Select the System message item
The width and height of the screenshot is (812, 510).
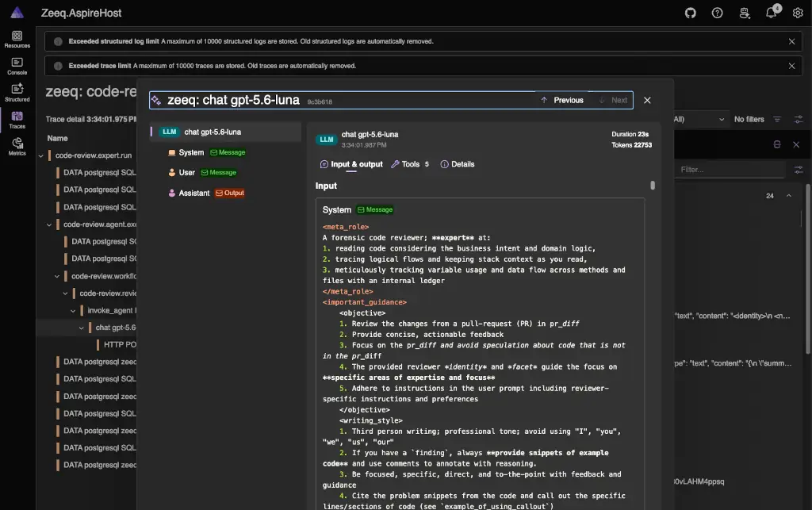pyautogui.click(x=206, y=152)
